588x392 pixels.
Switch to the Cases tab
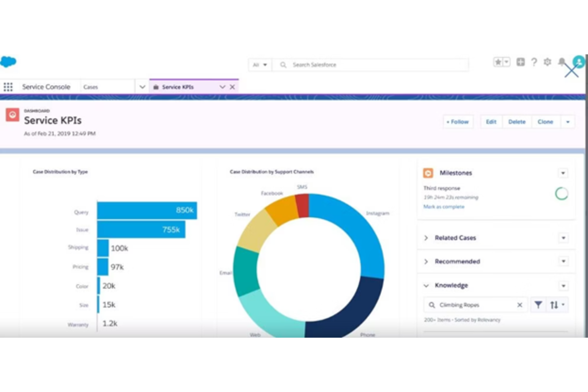91,87
